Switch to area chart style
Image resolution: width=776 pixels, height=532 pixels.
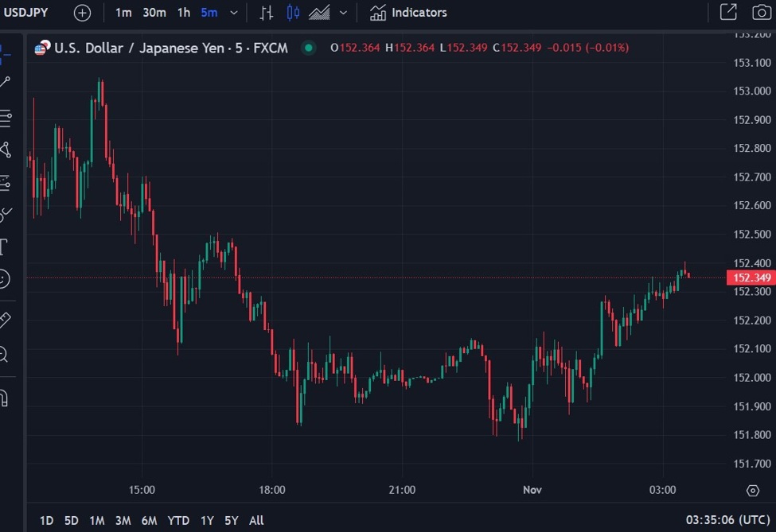coord(318,13)
